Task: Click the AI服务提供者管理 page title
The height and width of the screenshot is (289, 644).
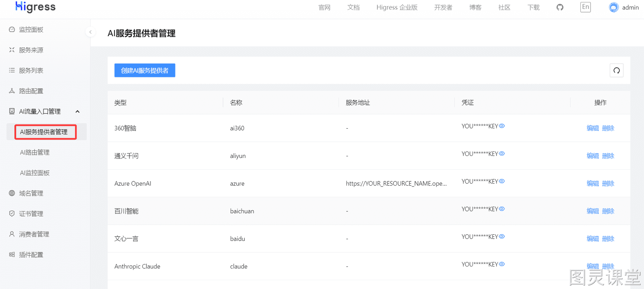Action: [141, 33]
